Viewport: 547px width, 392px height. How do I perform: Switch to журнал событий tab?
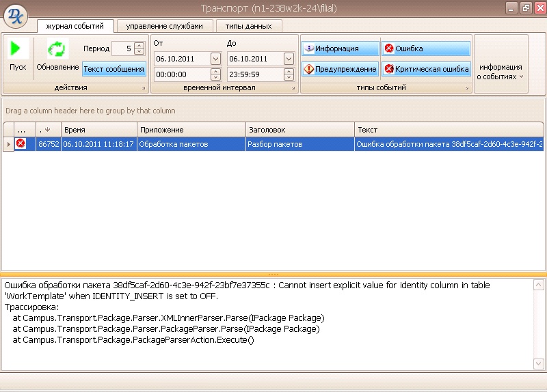click(x=75, y=26)
